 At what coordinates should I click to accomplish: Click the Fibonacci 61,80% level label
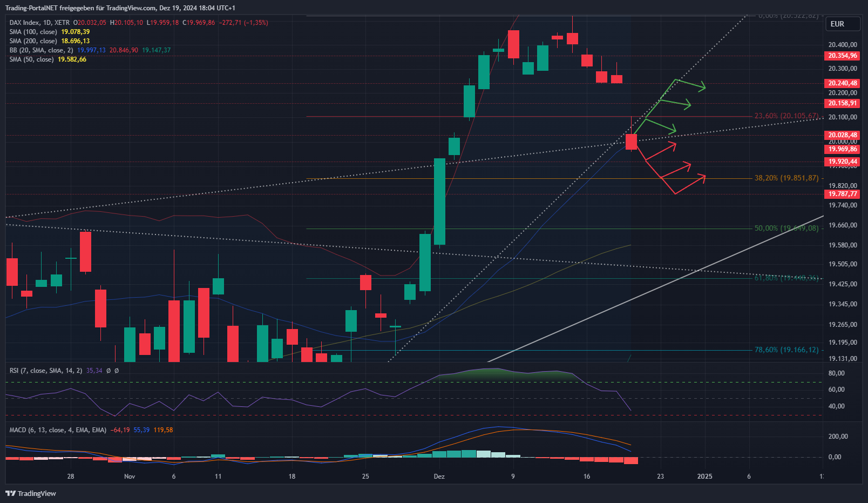click(786, 278)
